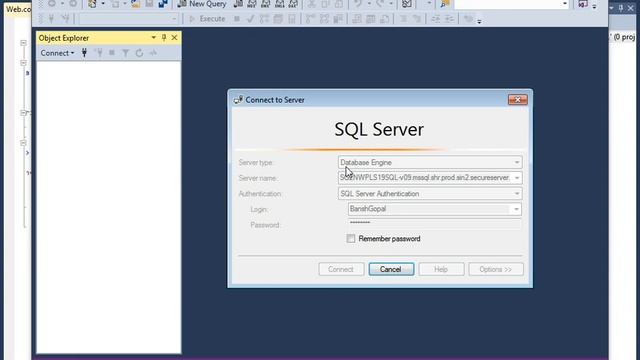Open the Find combo box in top toolbar
The image size is (640, 360).
(x=512, y=4)
